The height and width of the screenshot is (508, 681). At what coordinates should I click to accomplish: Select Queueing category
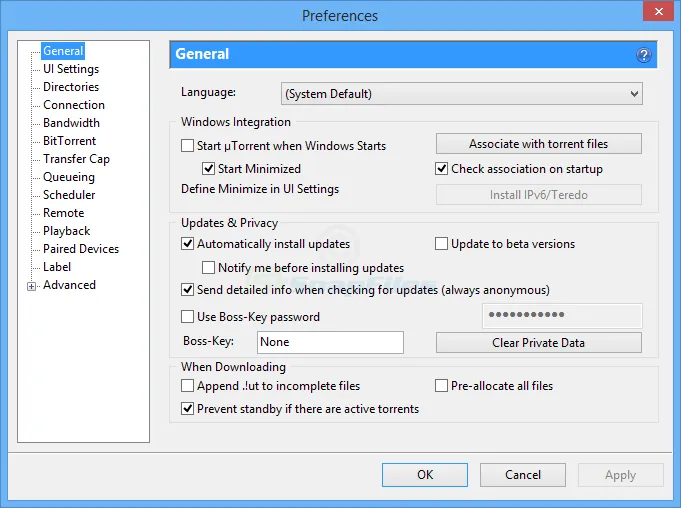click(69, 177)
